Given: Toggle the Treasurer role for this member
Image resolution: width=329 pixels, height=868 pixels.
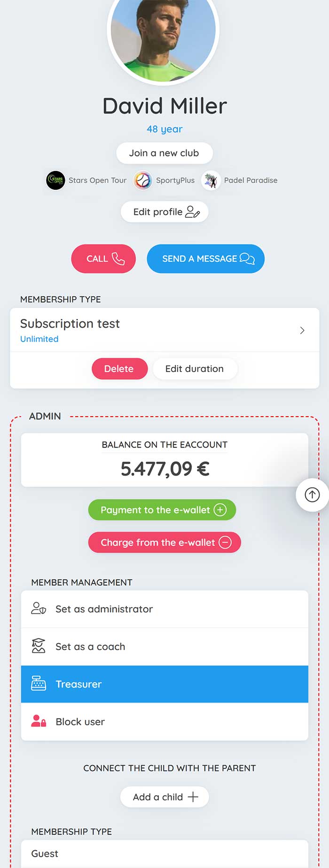Looking at the screenshot, I should (164, 684).
